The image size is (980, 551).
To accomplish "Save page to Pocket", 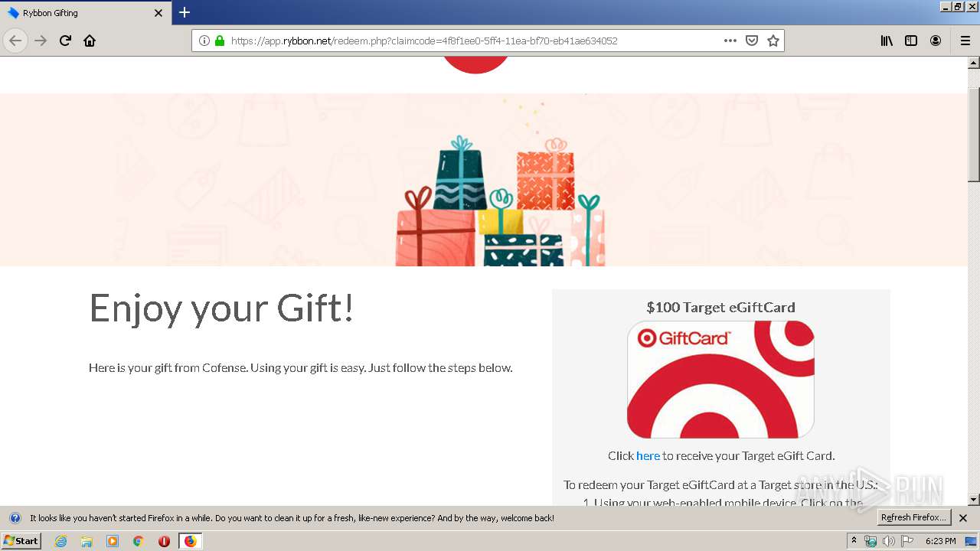I will tap(752, 41).
